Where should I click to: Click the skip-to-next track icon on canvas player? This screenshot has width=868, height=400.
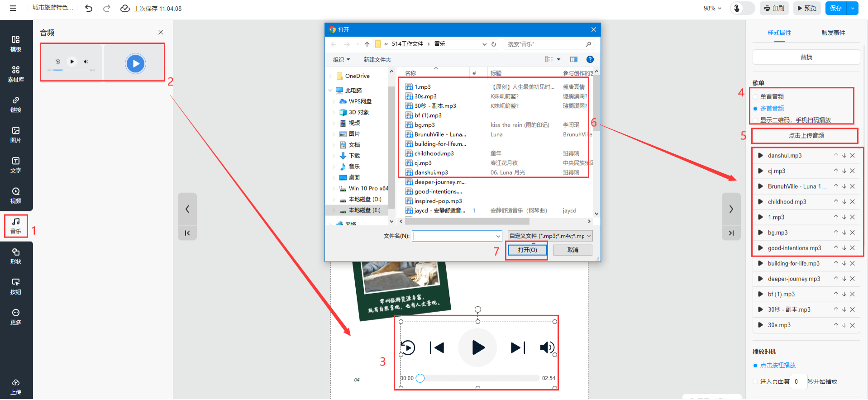(517, 348)
